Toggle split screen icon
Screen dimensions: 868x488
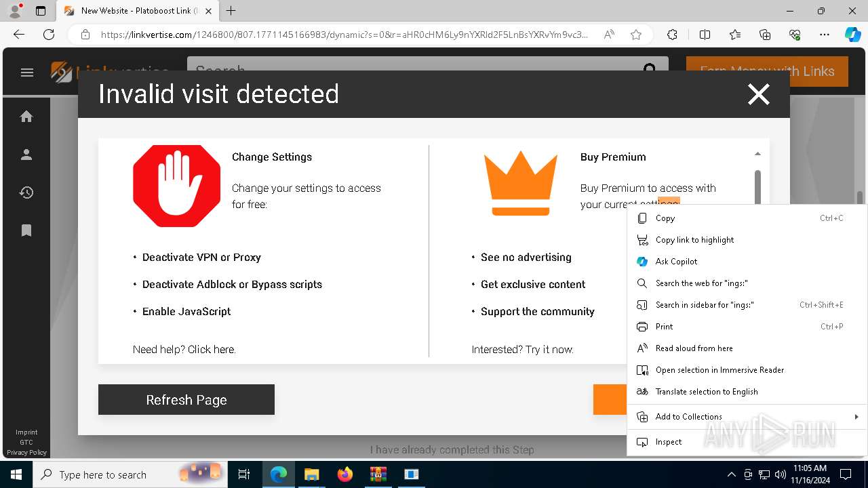[705, 35]
